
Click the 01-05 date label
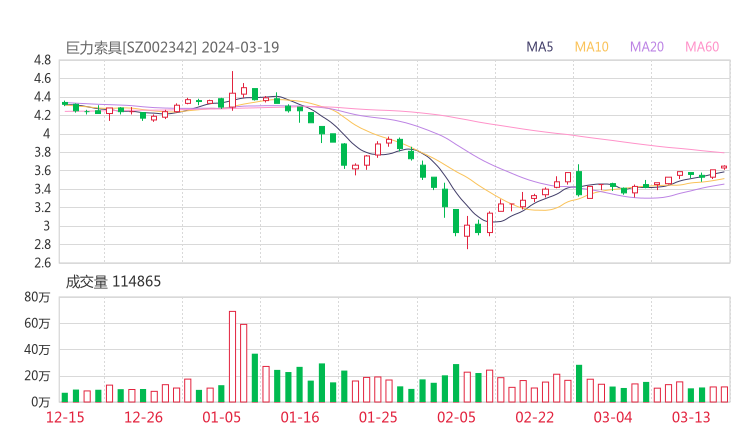221,417
